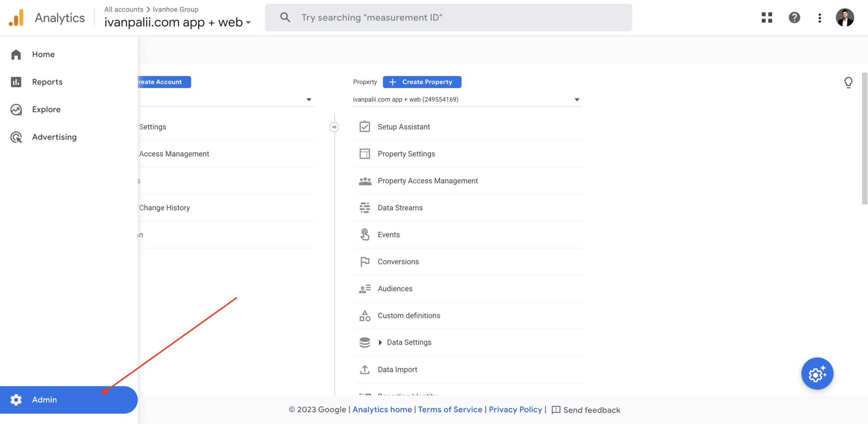Click the page vertical scrollbar
This screenshot has width=868, height=424.
click(x=865, y=139)
